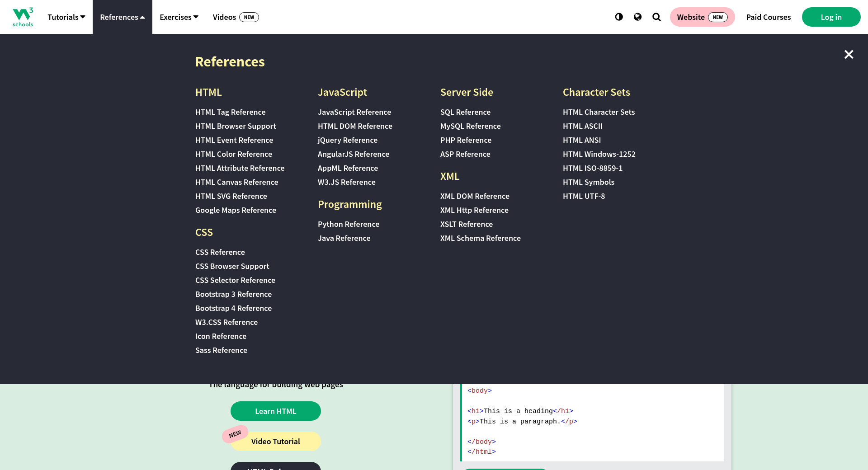Open the language globe icon
Image resolution: width=868 pixels, height=470 pixels.
(x=637, y=17)
